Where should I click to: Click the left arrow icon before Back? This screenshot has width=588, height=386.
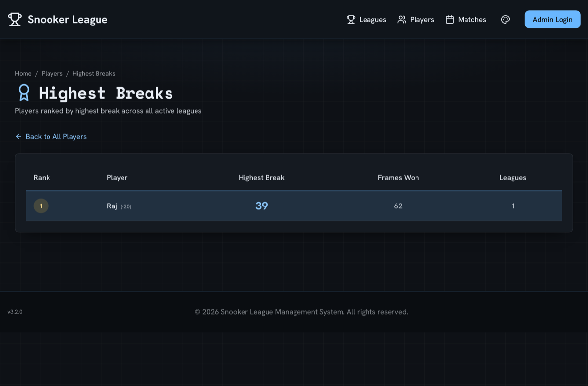[18, 137]
